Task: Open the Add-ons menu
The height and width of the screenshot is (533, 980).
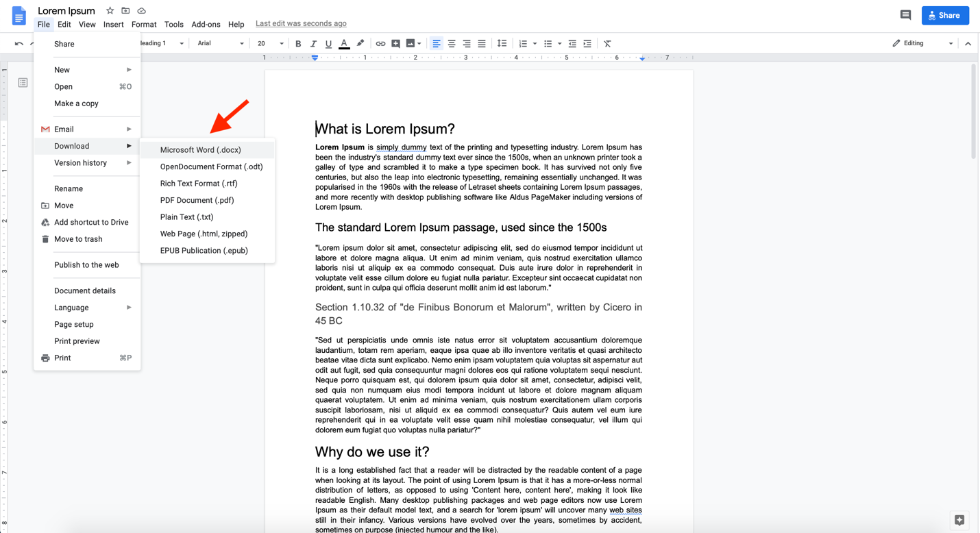Action: pyautogui.click(x=206, y=24)
